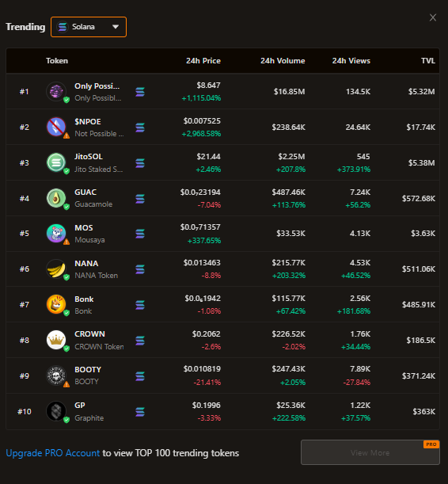Open the Bonk token name
This screenshot has width=448, height=484.
click(x=84, y=299)
